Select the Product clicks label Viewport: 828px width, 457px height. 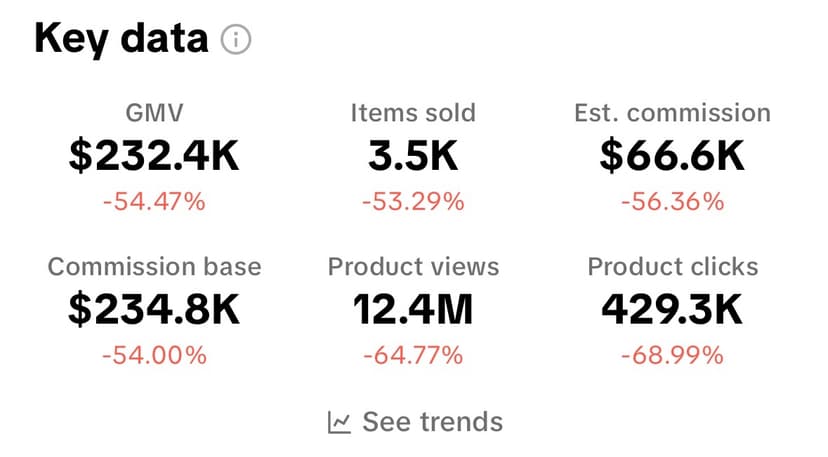pyautogui.click(x=672, y=267)
